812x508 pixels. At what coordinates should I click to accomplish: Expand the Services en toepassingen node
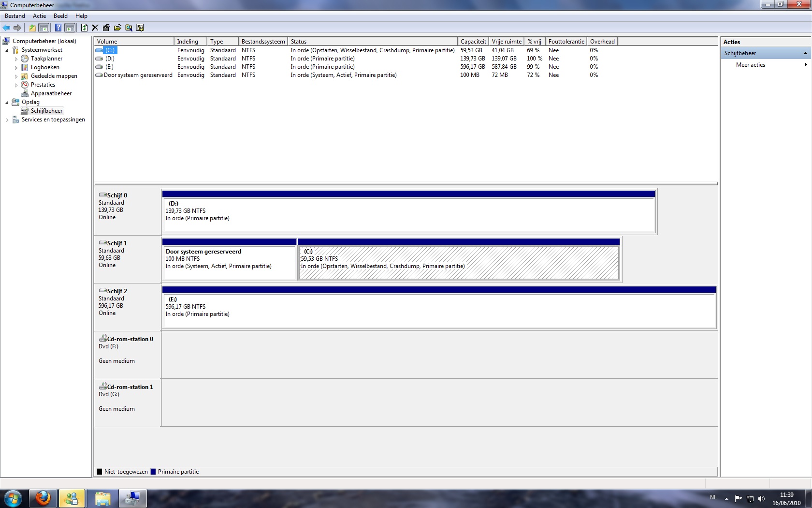tap(7, 120)
